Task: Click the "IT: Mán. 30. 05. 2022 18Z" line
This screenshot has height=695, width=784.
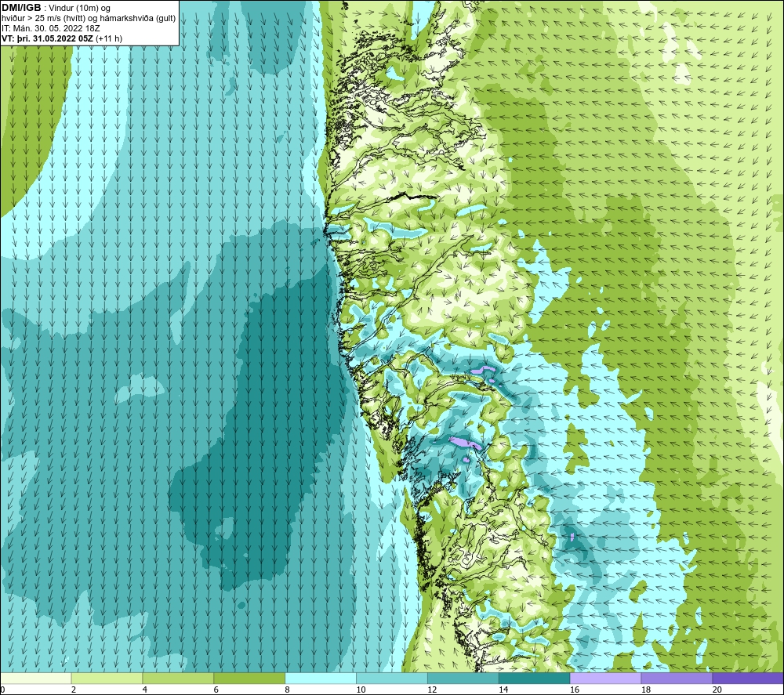Action: 51,28
